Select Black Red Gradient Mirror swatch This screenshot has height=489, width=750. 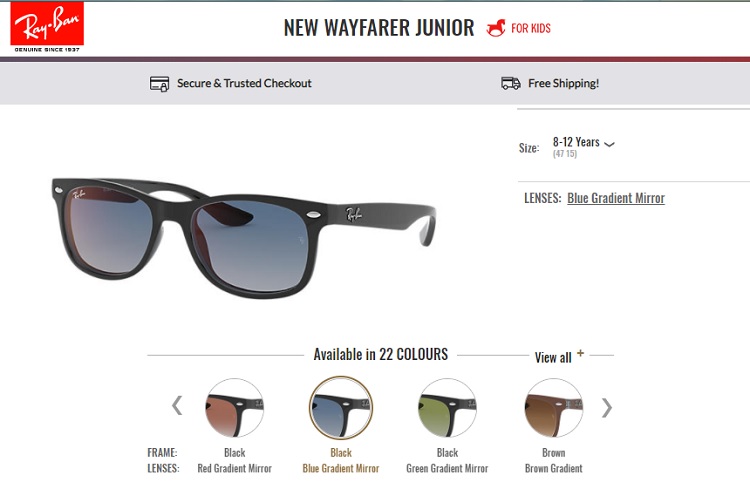tap(234, 408)
